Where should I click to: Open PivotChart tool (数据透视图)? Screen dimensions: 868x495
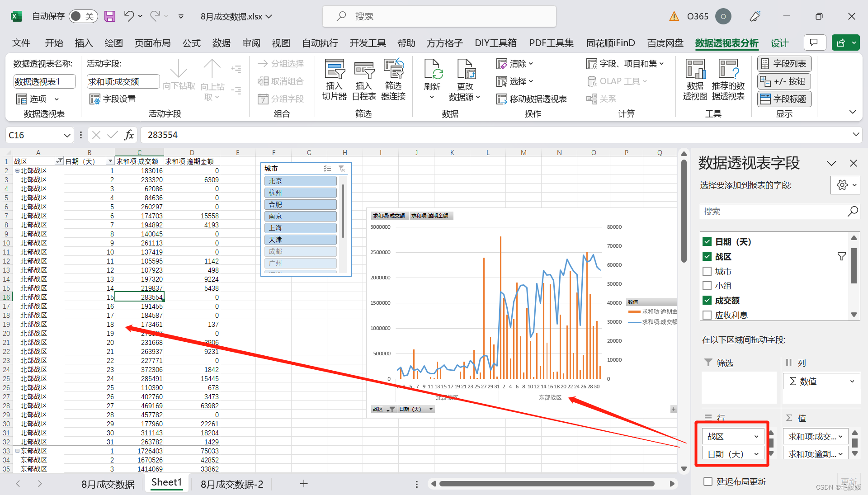[695, 80]
